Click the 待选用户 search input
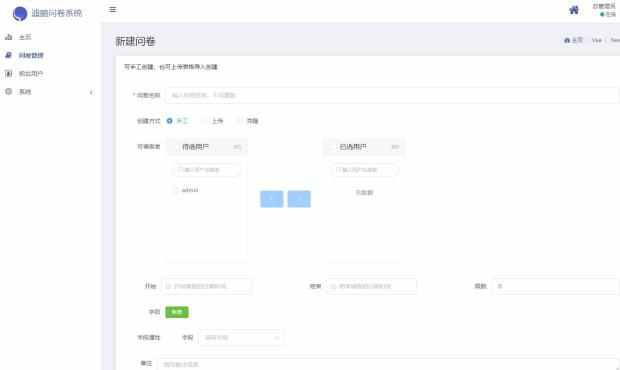Screen dimensions: 620x370 click(x=206, y=170)
